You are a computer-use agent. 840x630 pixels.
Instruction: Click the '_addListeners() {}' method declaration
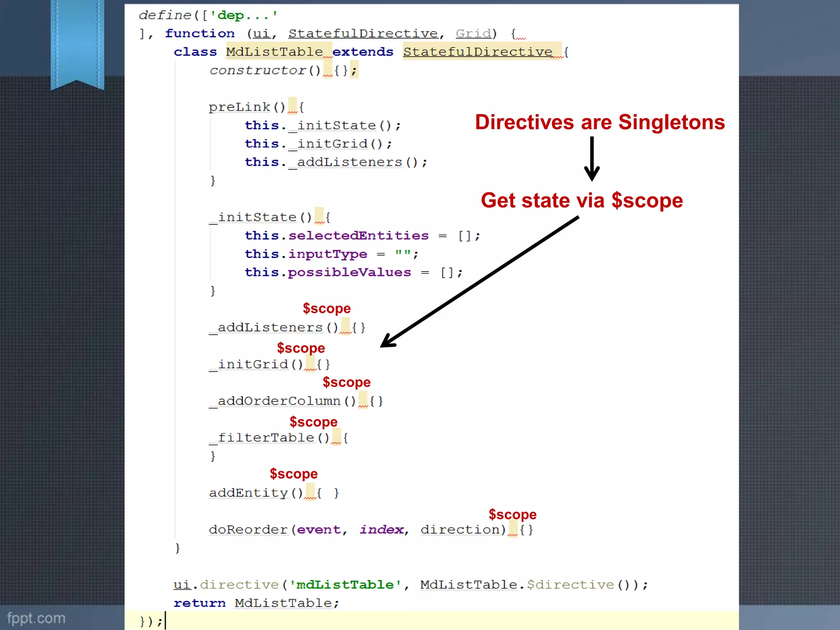[x=287, y=327]
